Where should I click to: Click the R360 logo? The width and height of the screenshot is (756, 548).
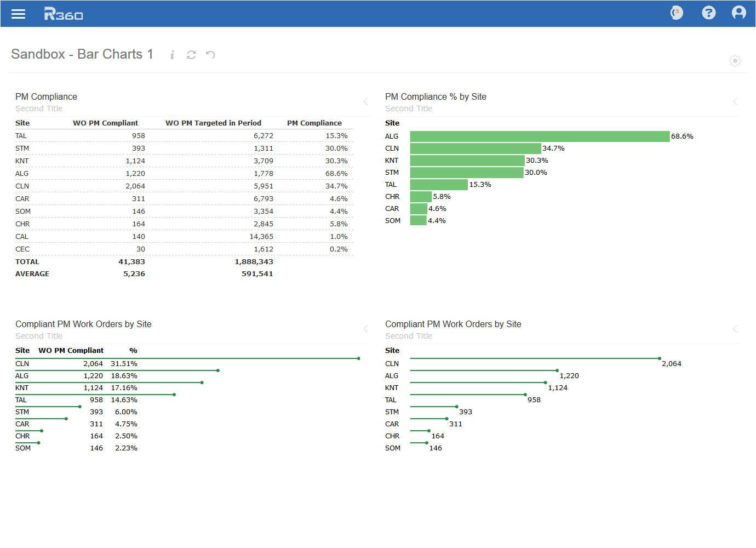[64, 14]
